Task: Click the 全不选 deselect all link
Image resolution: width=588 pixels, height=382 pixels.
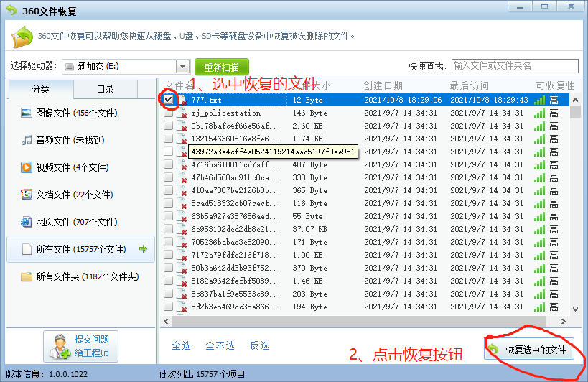Action: tap(220, 345)
